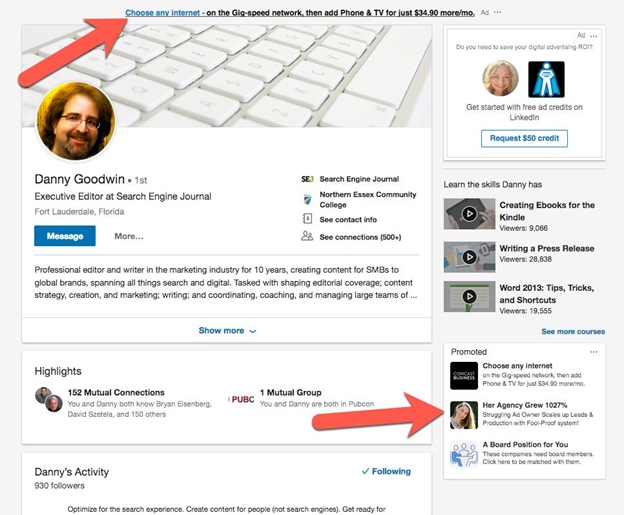
Task: Open the More... actions menu
Action: (x=128, y=236)
